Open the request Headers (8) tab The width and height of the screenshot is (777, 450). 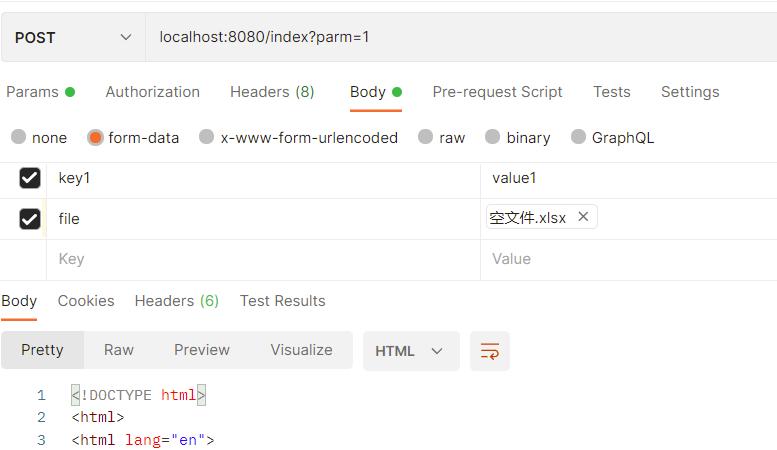pos(272,92)
